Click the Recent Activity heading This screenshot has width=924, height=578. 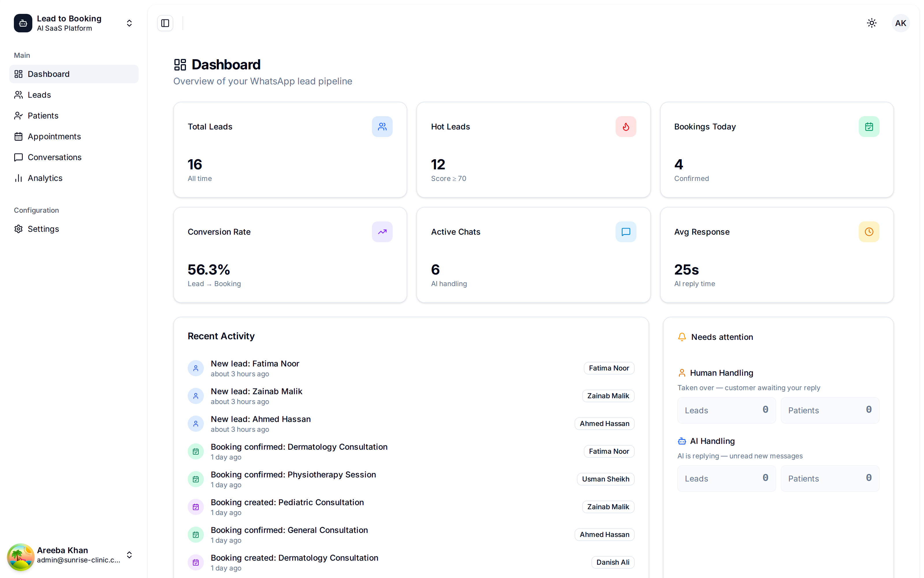point(221,336)
